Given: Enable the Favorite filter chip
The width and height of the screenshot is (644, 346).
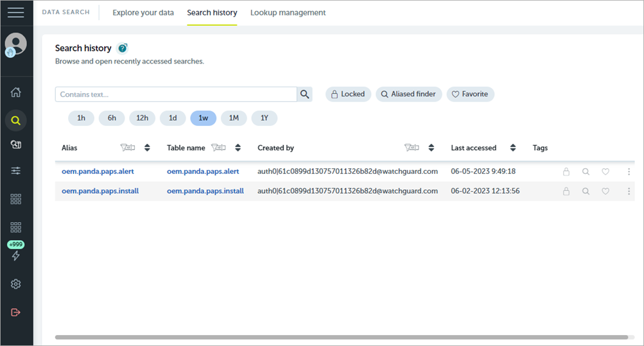Looking at the screenshot, I should 470,94.
